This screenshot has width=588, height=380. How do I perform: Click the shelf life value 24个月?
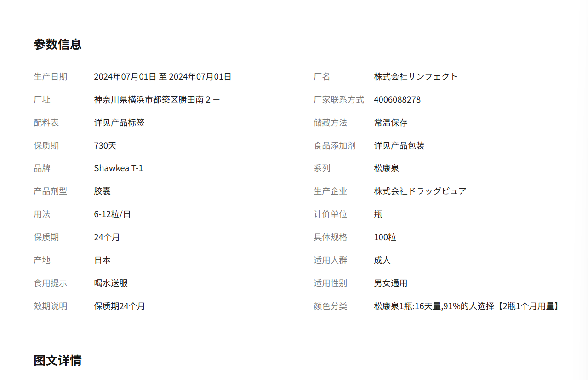107,237
